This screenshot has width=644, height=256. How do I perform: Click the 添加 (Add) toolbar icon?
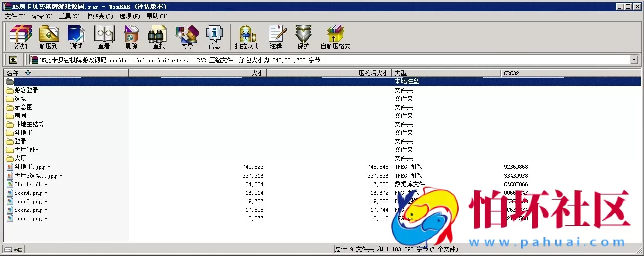(21, 37)
